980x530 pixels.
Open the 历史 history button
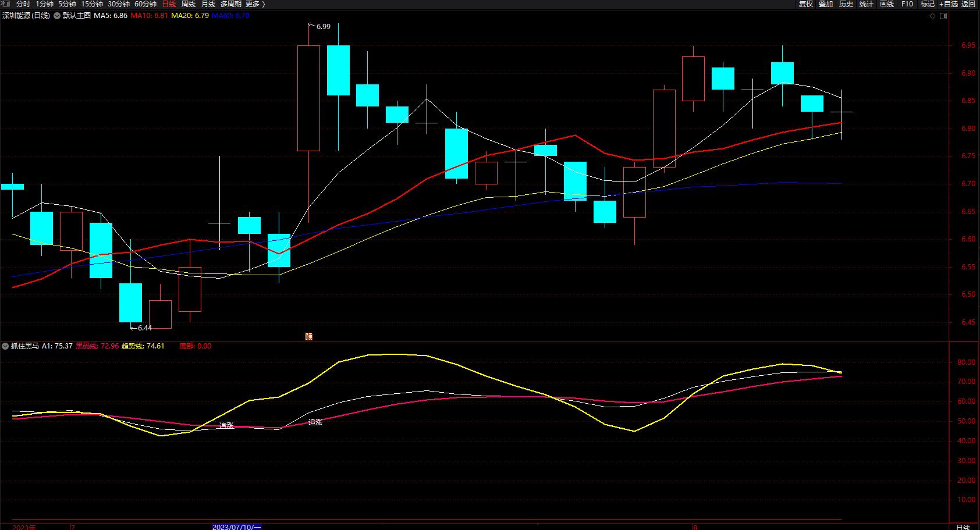coord(846,4)
